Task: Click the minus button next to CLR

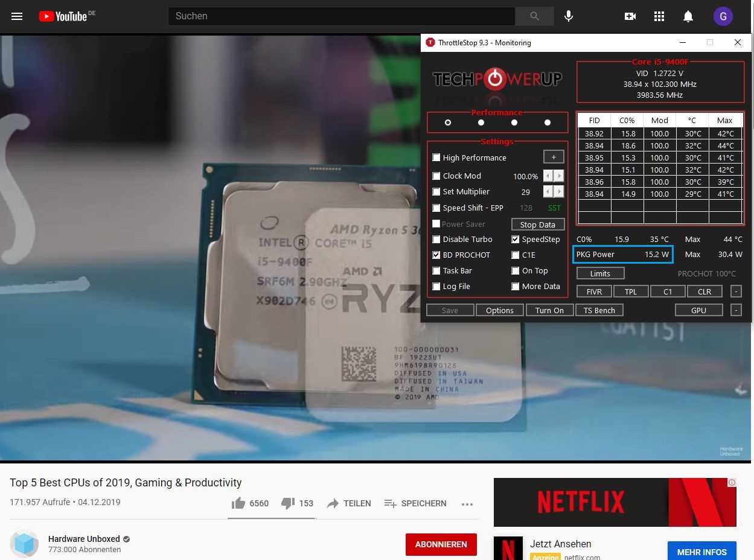Action: [736, 291]
